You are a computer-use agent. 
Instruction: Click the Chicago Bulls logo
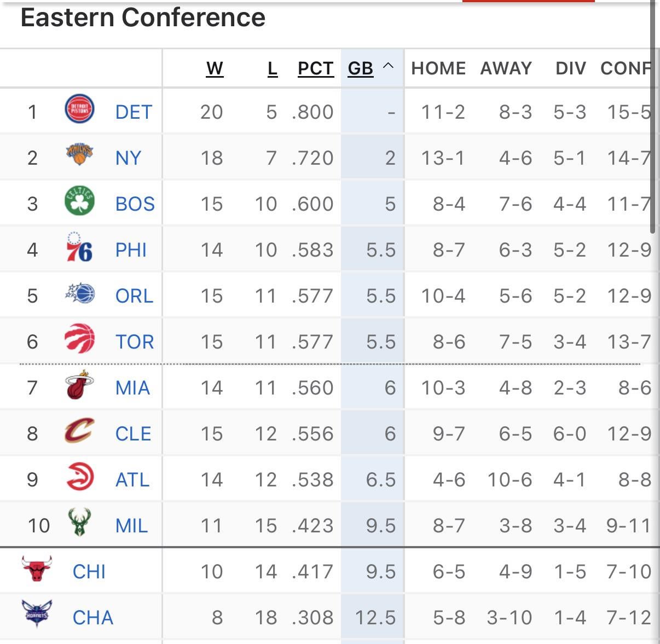coord(37,568)
